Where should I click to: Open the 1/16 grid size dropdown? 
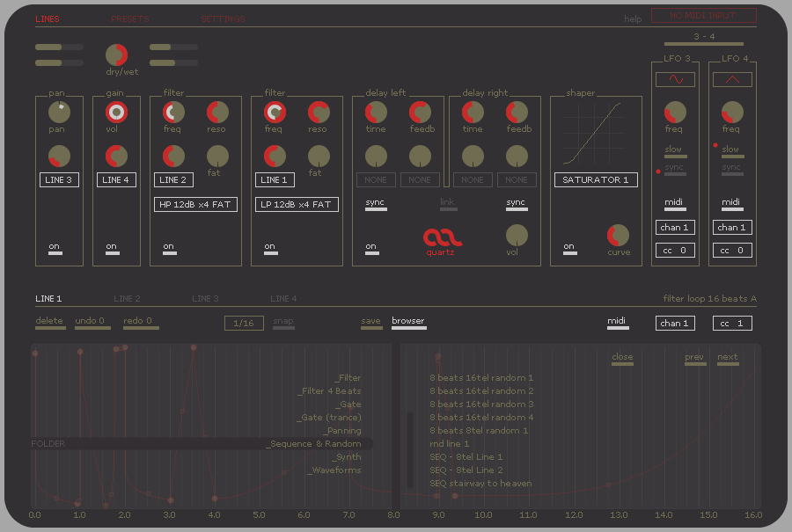click(244, 324)
